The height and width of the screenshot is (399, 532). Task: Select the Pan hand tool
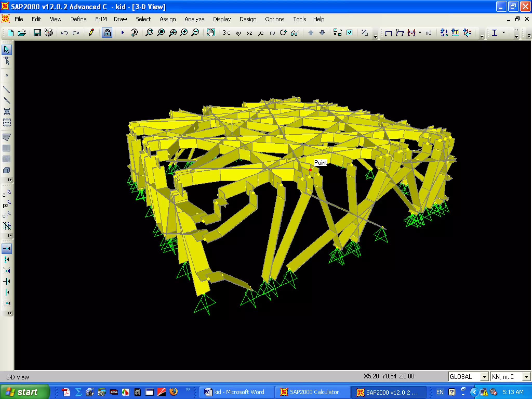tap(211, 33)
